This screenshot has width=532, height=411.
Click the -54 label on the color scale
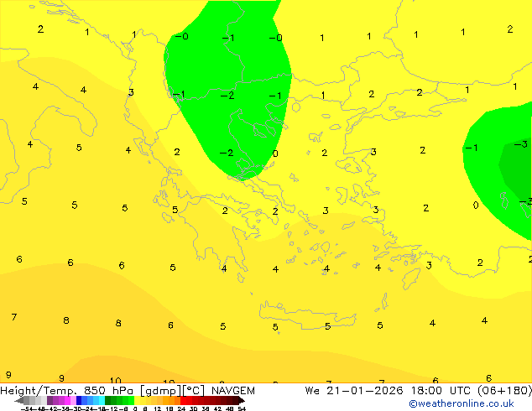[x=27, y=408]
